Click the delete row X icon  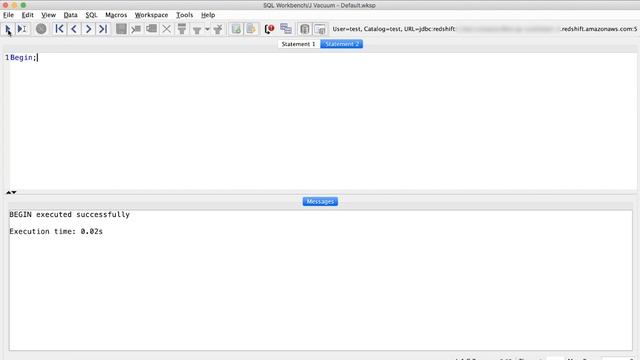point(167,29)
